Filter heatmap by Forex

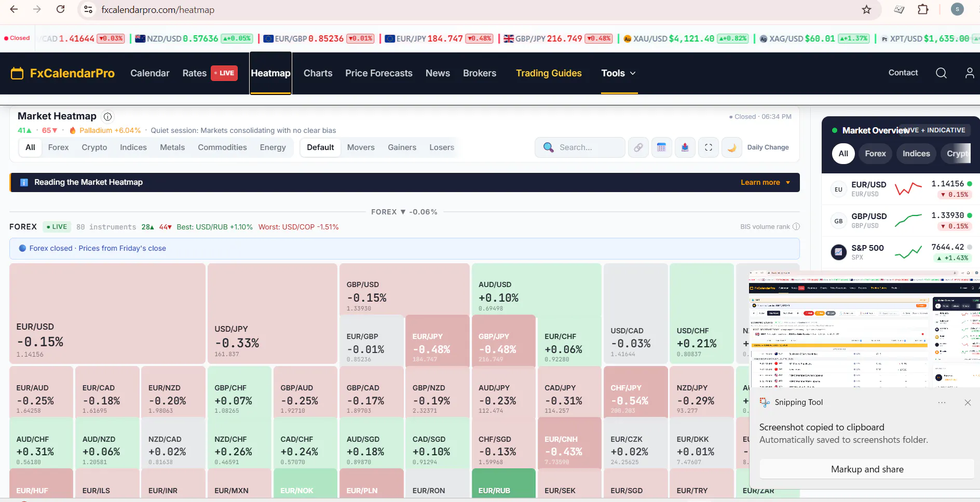click(x=58, y=147)
